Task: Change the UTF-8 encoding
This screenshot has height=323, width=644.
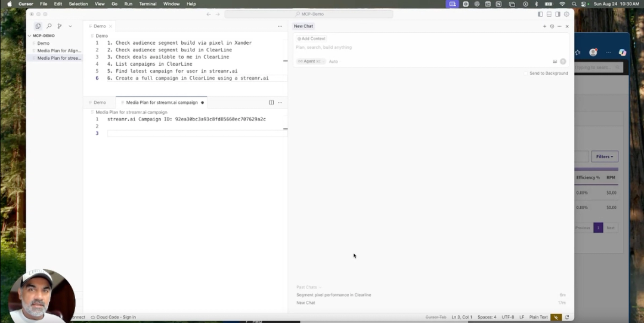Action: (x=507, y=317)
